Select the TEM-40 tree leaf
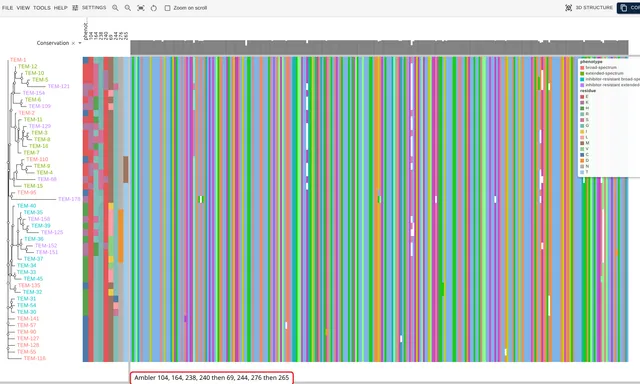This screenshot has width=640, height=384. coord(27,206)
